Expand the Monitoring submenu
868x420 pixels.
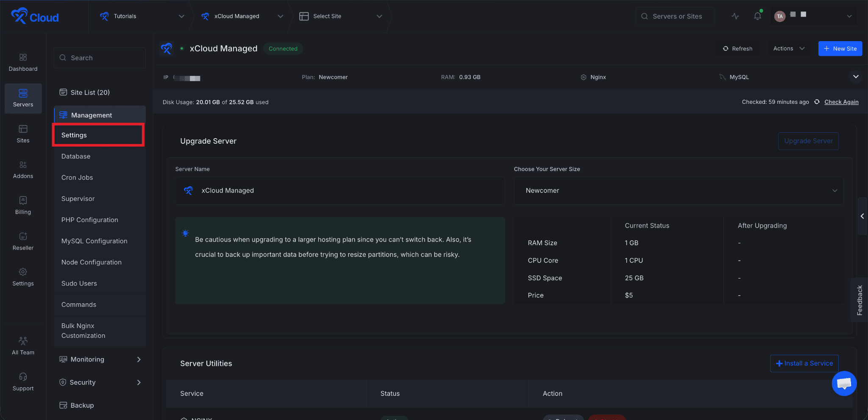(x=100, y=359)
